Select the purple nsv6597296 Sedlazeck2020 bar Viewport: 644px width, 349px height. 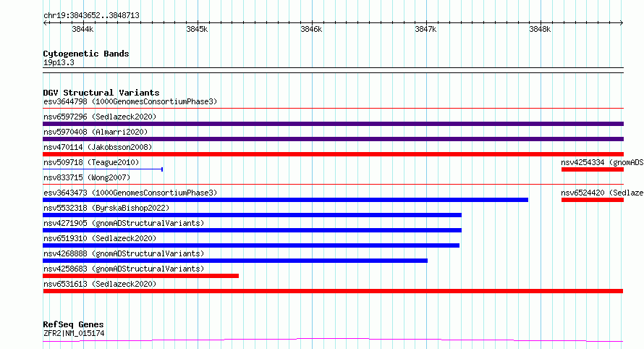pos(333,124)
